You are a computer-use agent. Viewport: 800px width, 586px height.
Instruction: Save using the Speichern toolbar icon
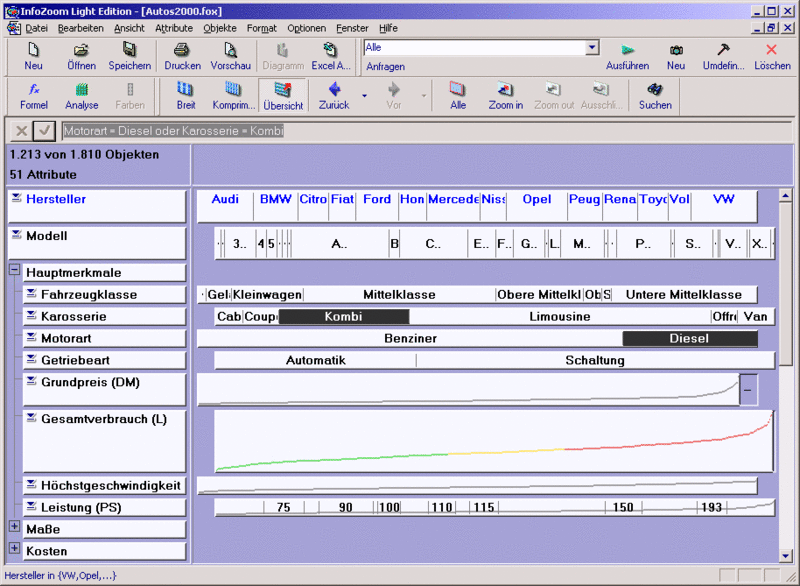point(130,57)
